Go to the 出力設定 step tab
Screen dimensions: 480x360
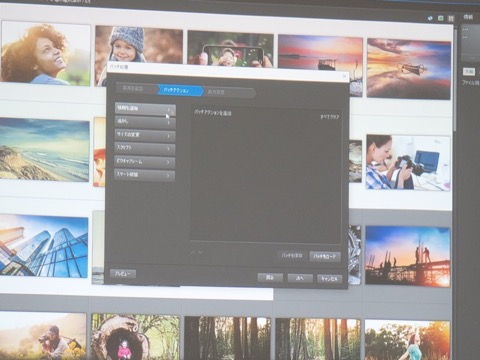click(x=229, y=92)
